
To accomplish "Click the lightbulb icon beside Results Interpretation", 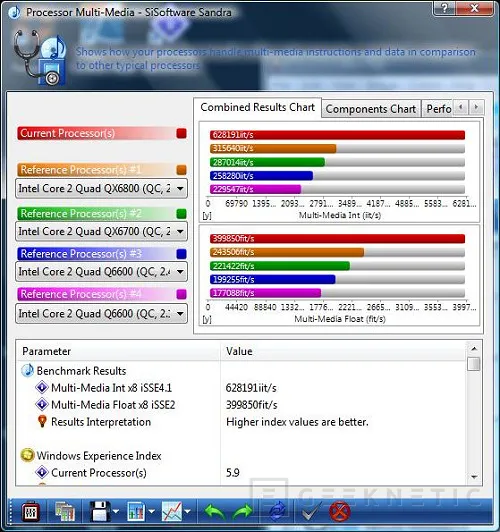I will pyautogui.click(x=42, y=421).
